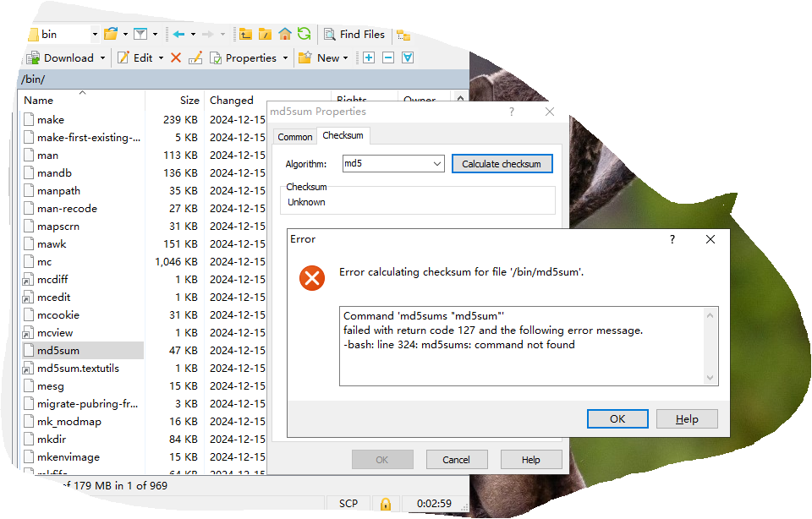
Task: Click the unselect files minus icon
Action: tap(388, 57)
